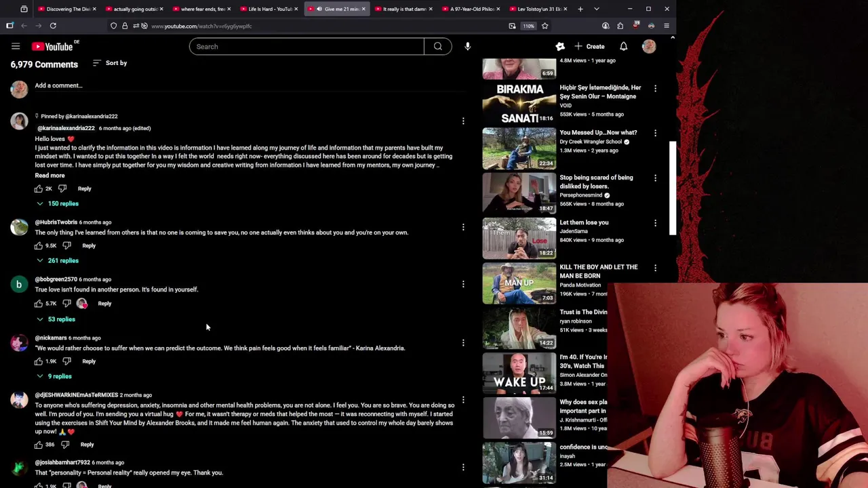Screen dimensions: 868x488
Task: Expand pinned comment with Read more
Action: click(50, 176)
